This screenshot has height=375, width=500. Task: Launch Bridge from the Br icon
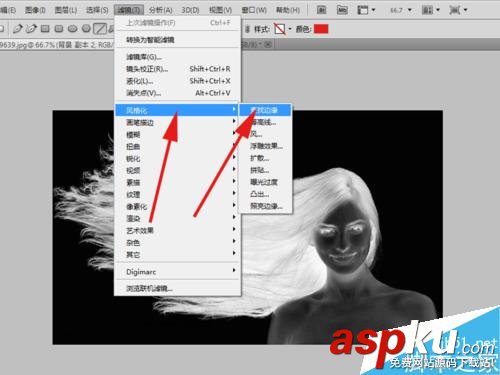click(x=321, y=10)
